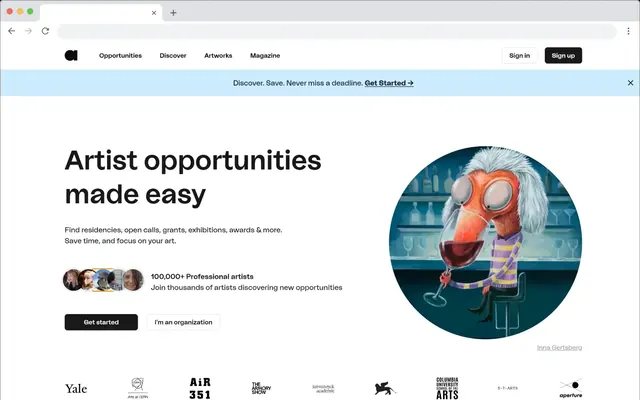
Task: Click the site logo in the navbar
Action: [x=71, y=56]
